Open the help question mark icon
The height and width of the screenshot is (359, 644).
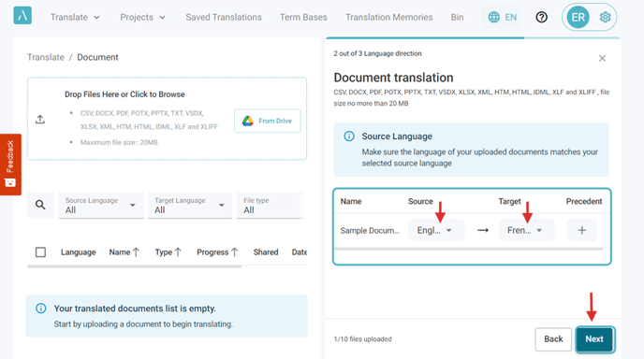click(x=541, y=17)
